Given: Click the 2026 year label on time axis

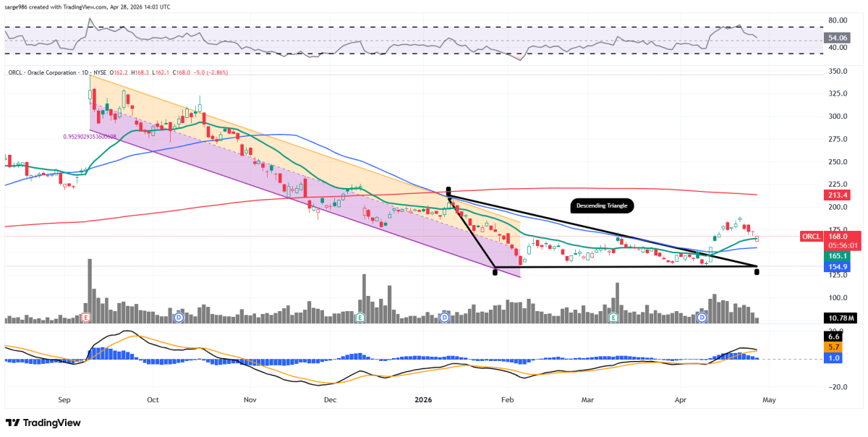Looking at the screenshot, I should (x=424, y=399).
